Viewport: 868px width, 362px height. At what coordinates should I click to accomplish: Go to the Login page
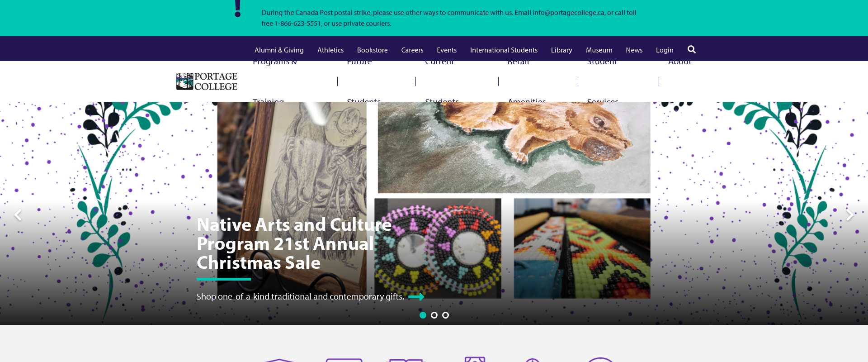pos(665,50)
